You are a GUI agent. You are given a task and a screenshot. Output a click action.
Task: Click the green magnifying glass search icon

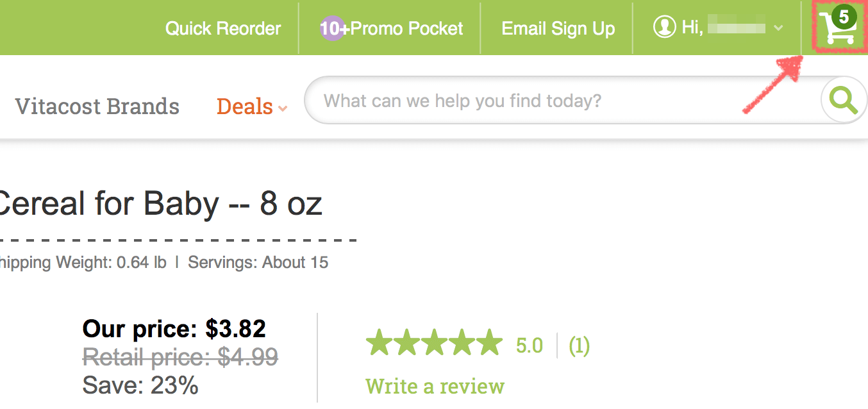coord(843,101)
